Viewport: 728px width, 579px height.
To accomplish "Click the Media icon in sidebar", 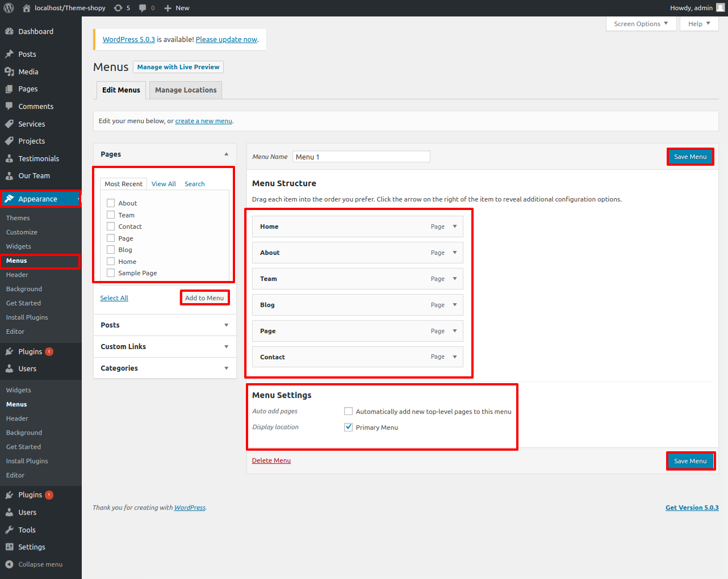I will point(9,72).
